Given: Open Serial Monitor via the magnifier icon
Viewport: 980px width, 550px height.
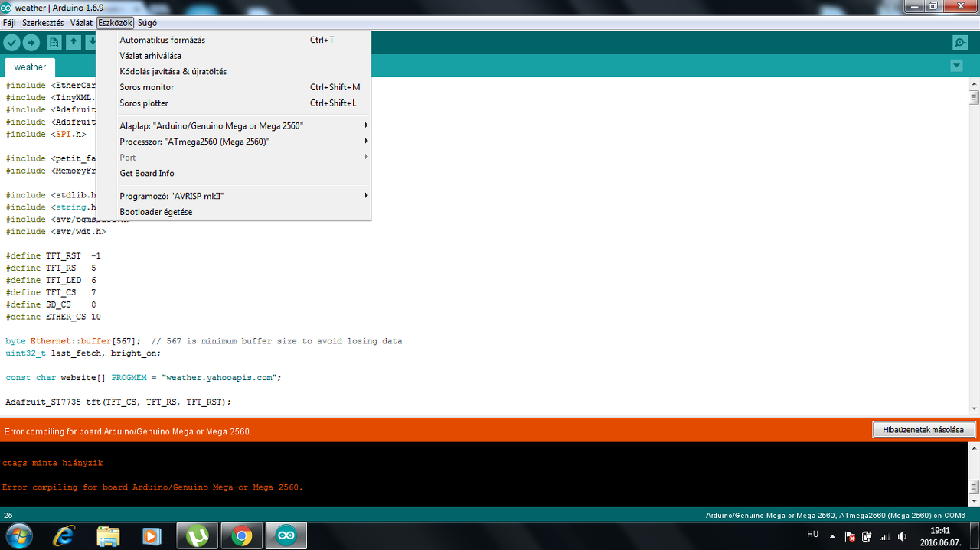Looking at the screenshot, I should [959, 43].
